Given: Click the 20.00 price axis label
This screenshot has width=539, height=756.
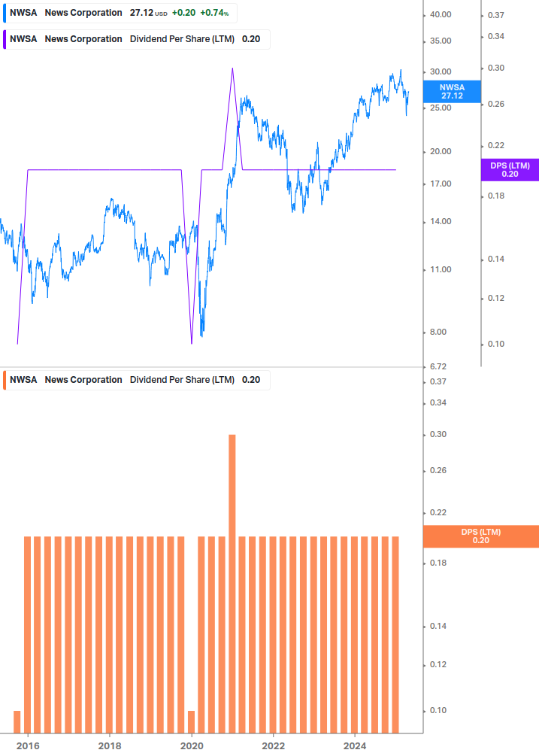Looking at the screenshot, I should pyautogui.click(x=441, y=151).
